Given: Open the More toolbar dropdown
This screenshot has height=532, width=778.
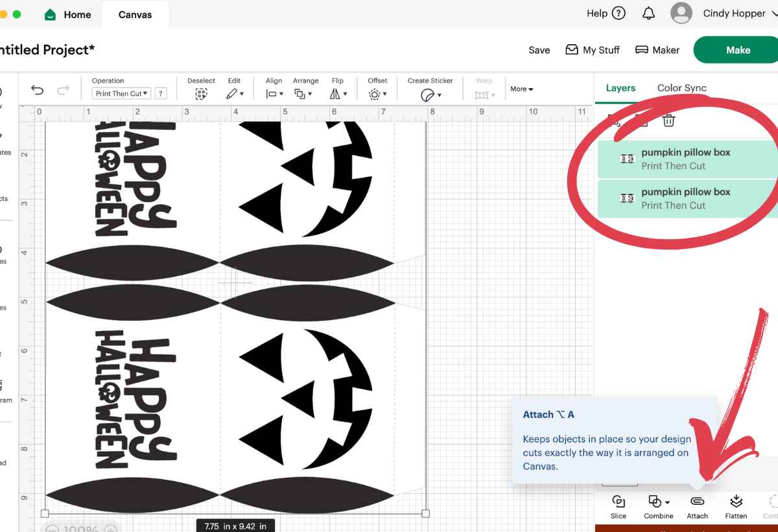Looking at the screenshot, I should (x=521, y=89).
